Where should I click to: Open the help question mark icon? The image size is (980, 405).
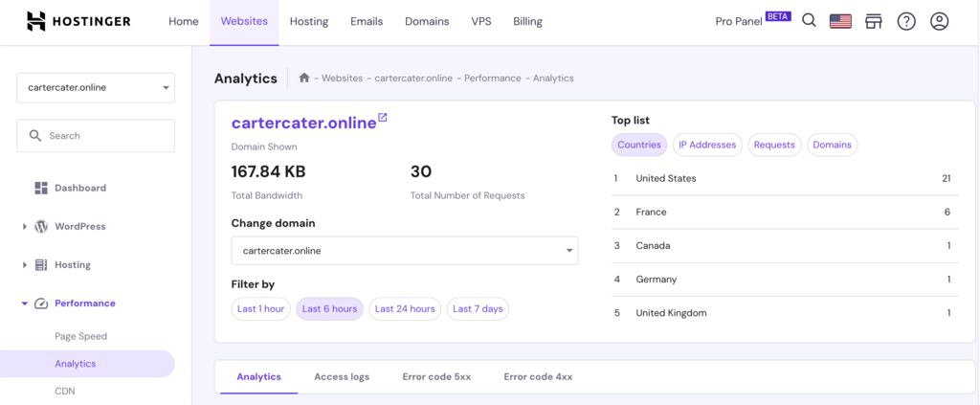pos(905,21)
